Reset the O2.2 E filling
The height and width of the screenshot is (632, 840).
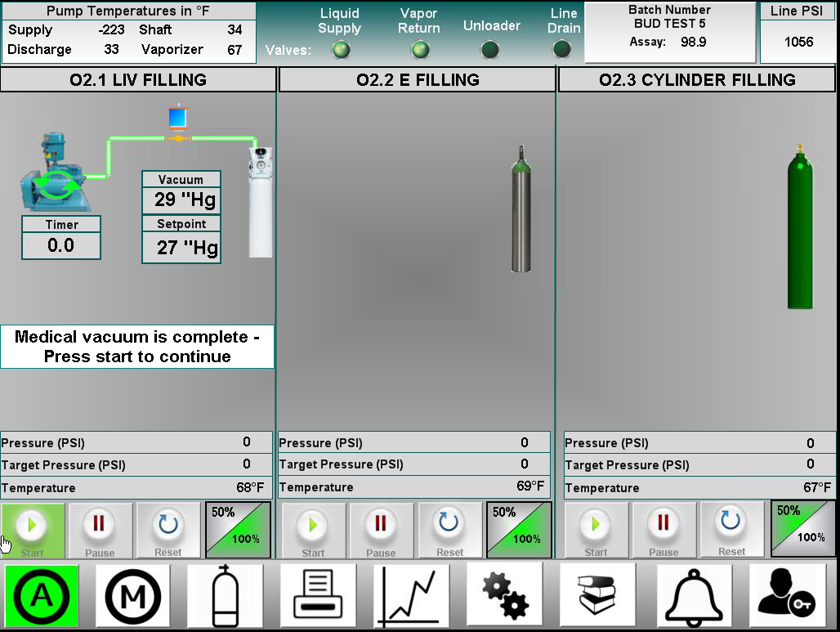[x=449, y=530]
